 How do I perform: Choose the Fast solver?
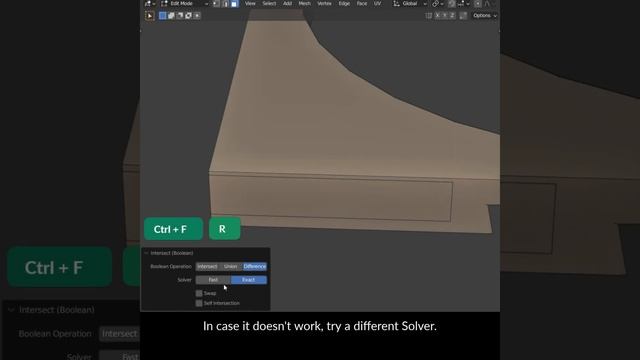[213, 280]
